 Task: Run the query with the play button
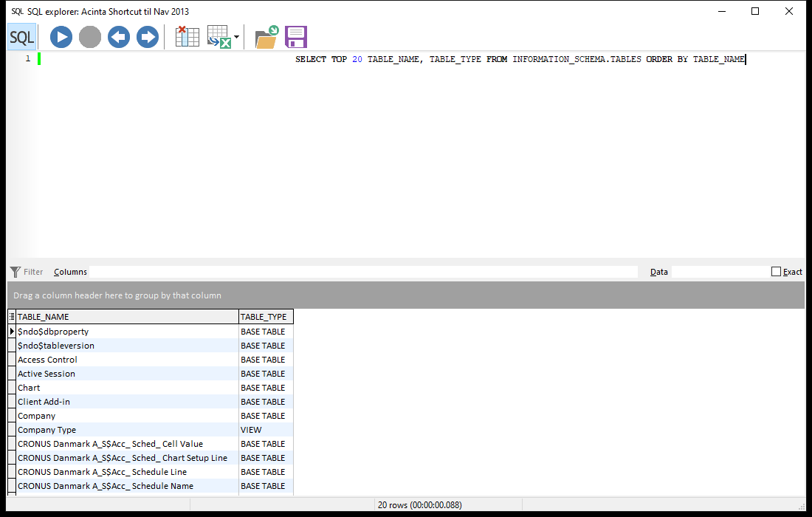coord(61,38)
